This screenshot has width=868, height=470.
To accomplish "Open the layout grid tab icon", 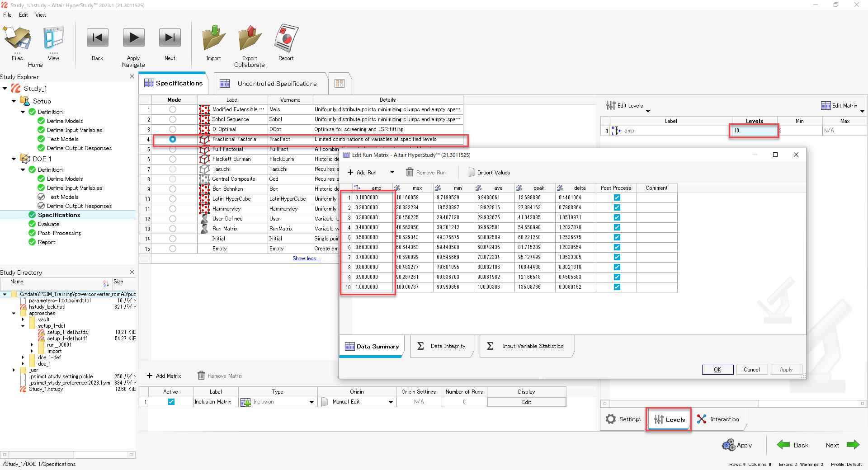I will [340, 84].
